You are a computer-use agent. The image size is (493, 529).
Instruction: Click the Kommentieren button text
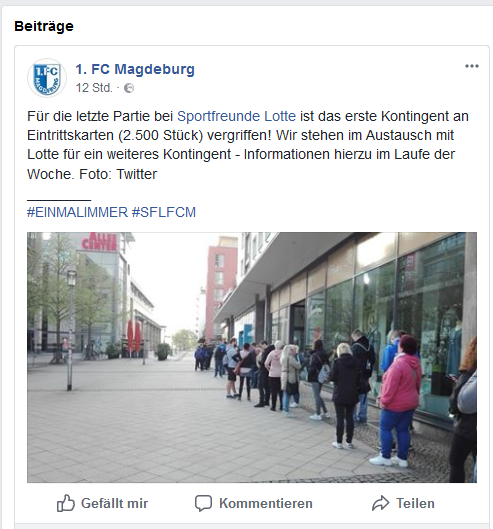266,503
